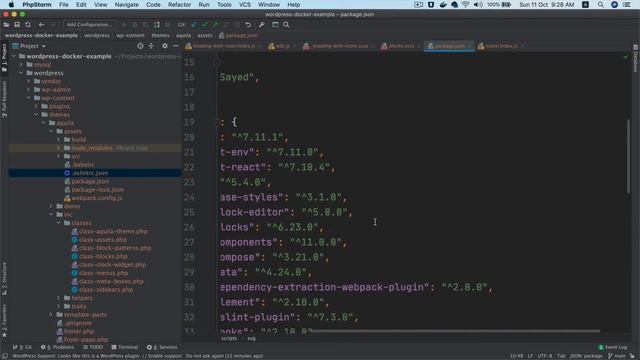
Task: Click the main Git branch widget
Action: point(617,356)
